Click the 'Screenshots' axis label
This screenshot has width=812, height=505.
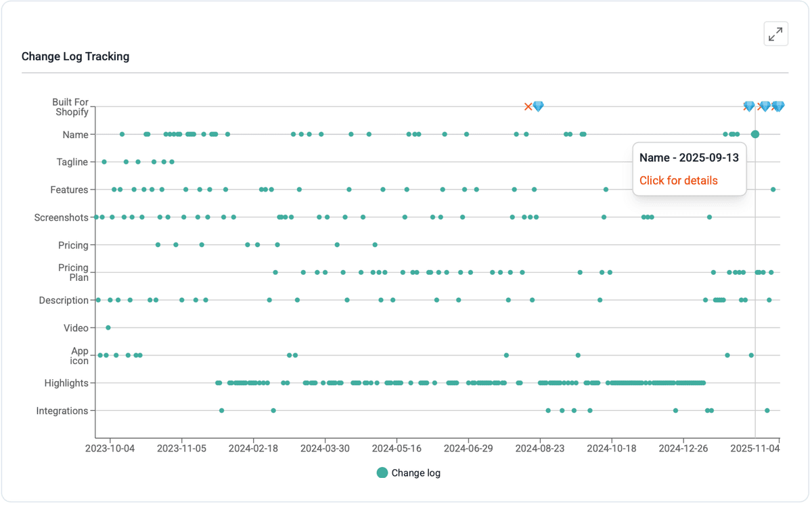62,218
